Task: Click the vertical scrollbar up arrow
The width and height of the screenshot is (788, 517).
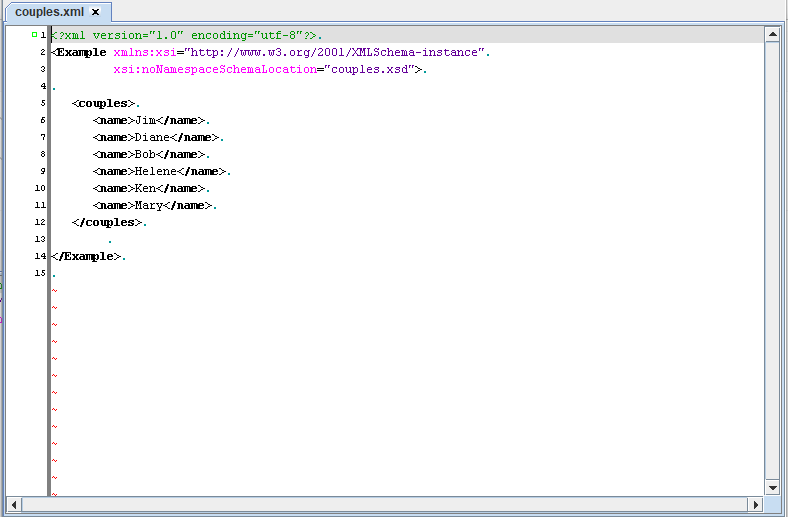Action: (772, 34)
